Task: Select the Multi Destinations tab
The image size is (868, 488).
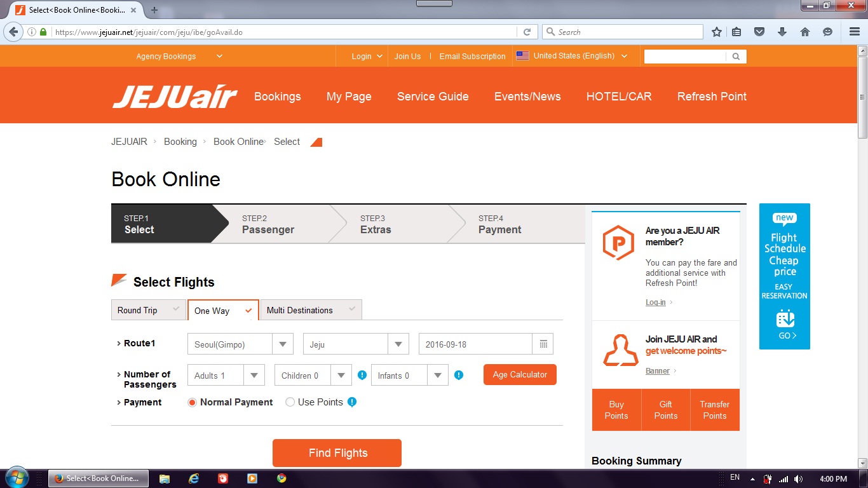Action: click(x=311, y=310)
